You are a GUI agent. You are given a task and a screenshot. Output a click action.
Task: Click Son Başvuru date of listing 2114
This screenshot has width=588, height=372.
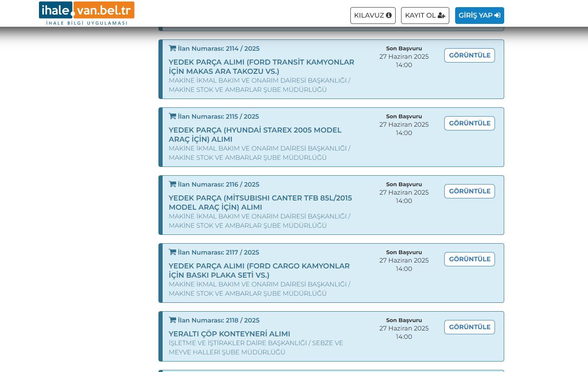tap(404, 61)
